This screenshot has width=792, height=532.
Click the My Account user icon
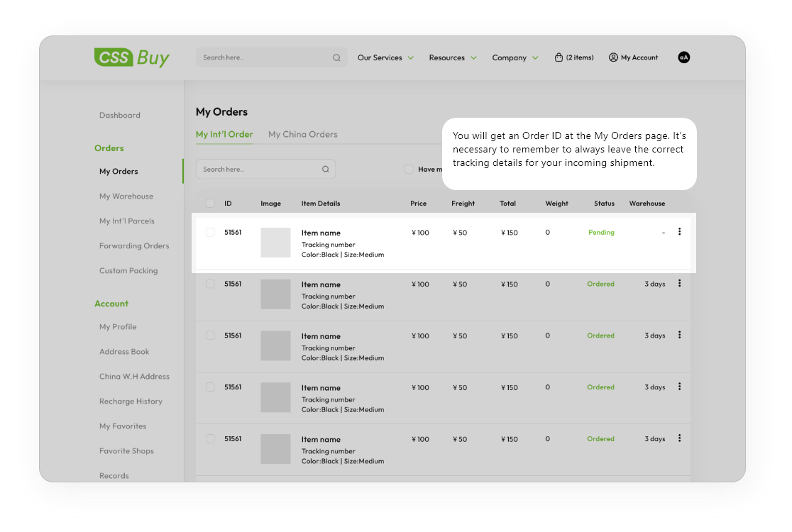pos(613,57)
